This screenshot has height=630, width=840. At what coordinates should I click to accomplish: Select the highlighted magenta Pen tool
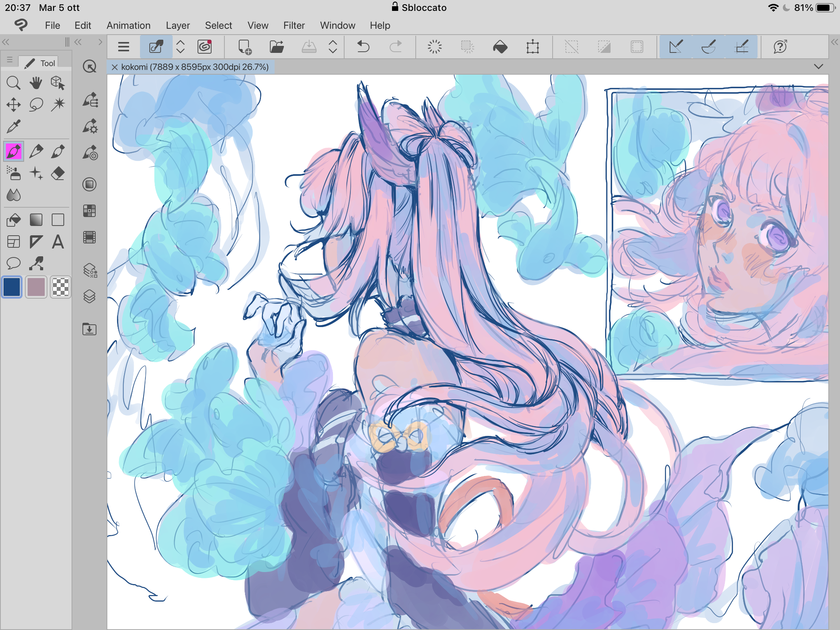click(14, 151)
